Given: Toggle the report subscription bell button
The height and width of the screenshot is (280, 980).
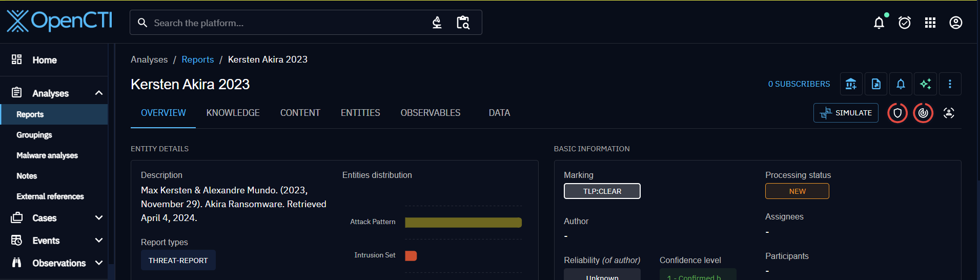Looking at the screenshot, I should point(901,84).
